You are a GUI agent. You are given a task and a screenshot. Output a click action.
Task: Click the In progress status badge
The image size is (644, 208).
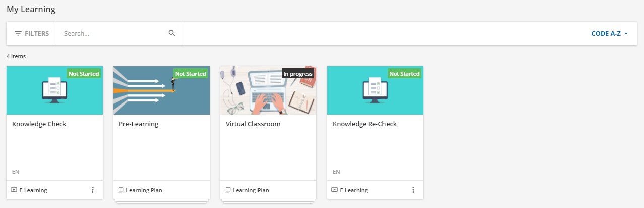coord(298,74)
